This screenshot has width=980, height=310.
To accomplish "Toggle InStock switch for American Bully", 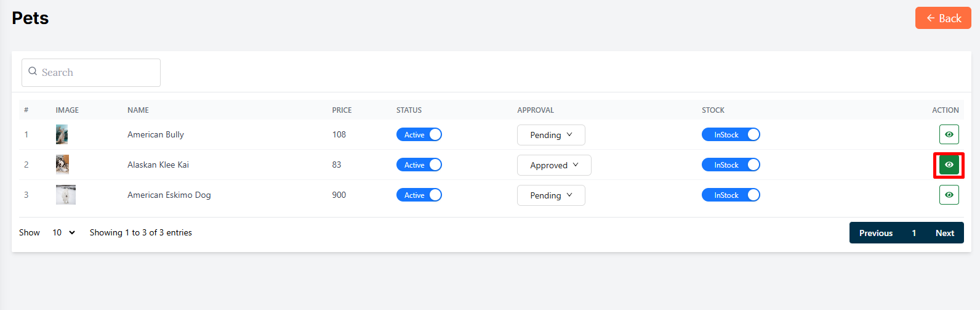I will (731, 134).
